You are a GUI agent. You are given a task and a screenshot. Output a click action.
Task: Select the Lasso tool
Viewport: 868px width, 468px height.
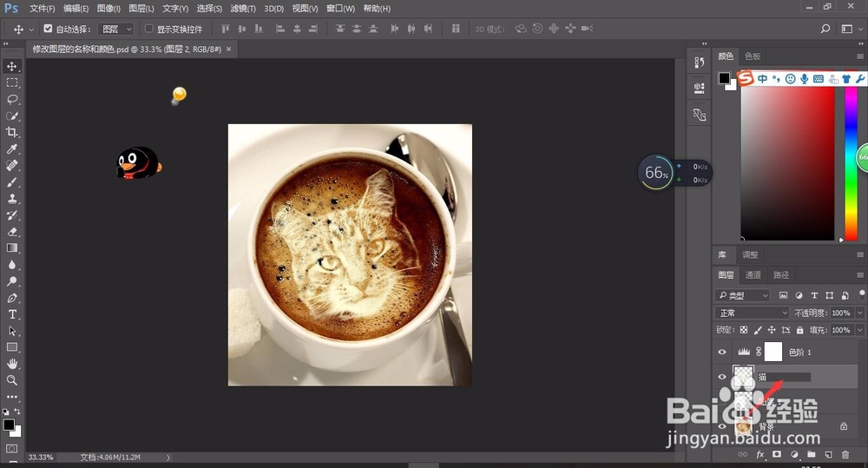pyautogui.click(x=11, y=99)
